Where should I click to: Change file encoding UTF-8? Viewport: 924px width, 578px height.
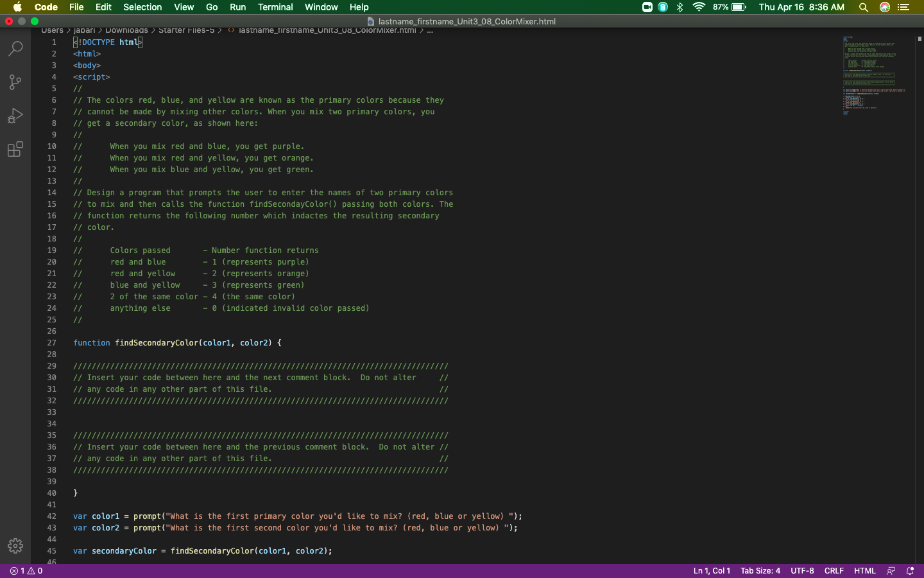(802, 571)
